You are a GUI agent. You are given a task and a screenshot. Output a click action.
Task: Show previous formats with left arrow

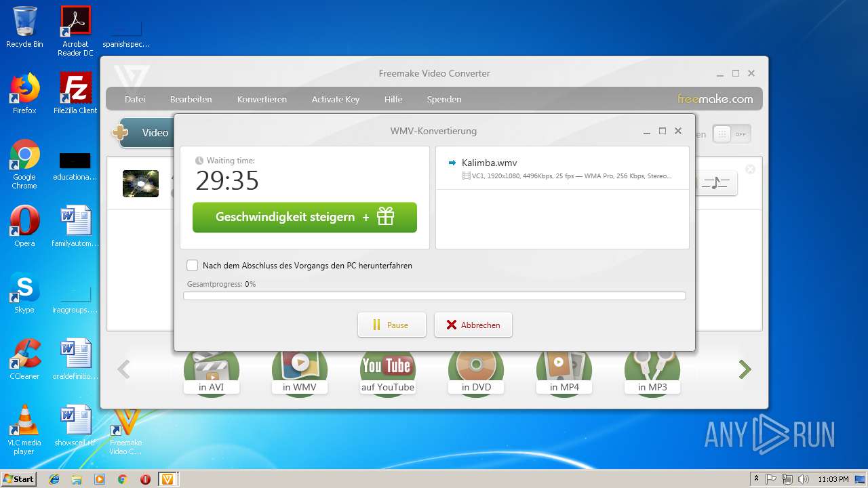click(123, 369)
